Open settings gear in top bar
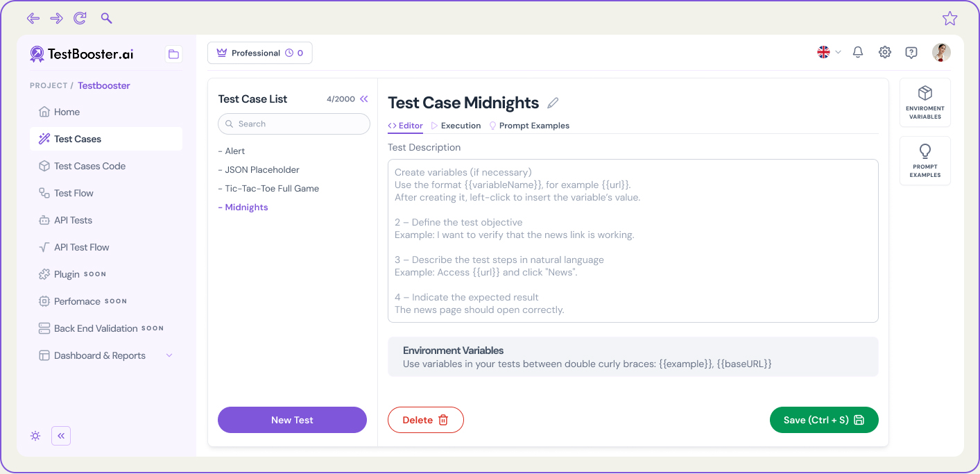 (885, 52)
